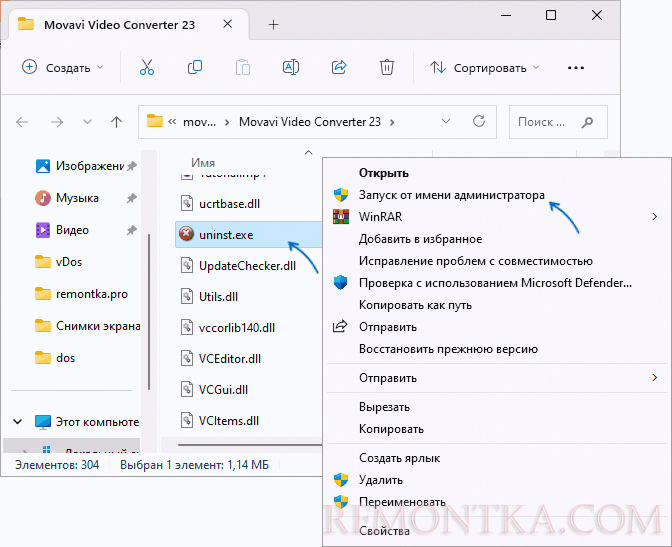Viewport: 672px width, 547px height.
Task: Choose Добавить в избранное
Action: pyautogui.click(x=497, y=239)
